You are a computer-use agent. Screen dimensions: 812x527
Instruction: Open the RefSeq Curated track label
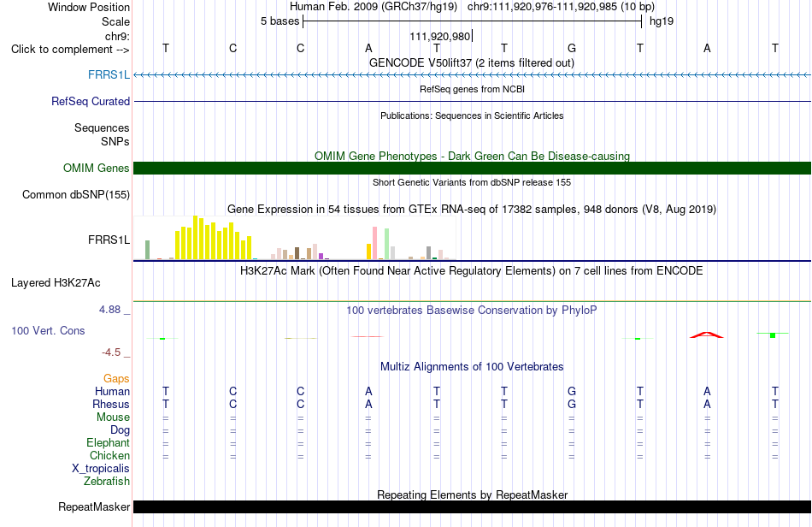click(91, 101)
